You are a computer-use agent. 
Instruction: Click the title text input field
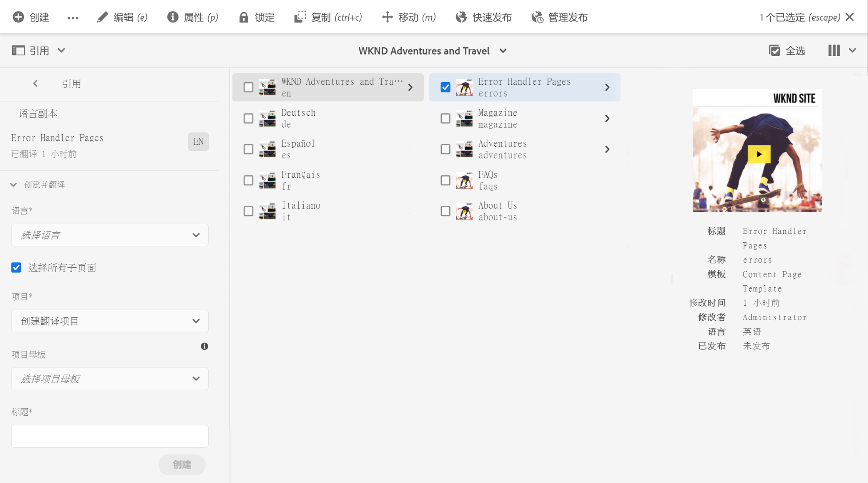tap(110, 436)
